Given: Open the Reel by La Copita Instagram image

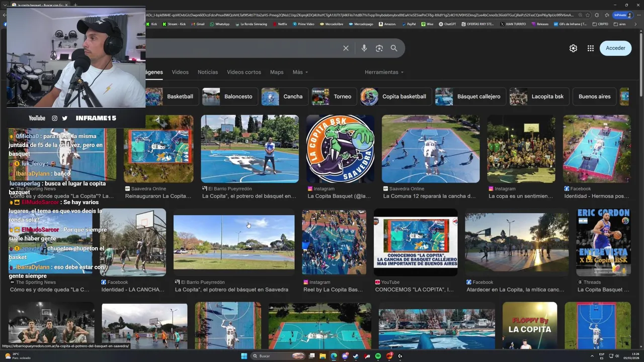Looking at the screenshot, I should (334, 242).
